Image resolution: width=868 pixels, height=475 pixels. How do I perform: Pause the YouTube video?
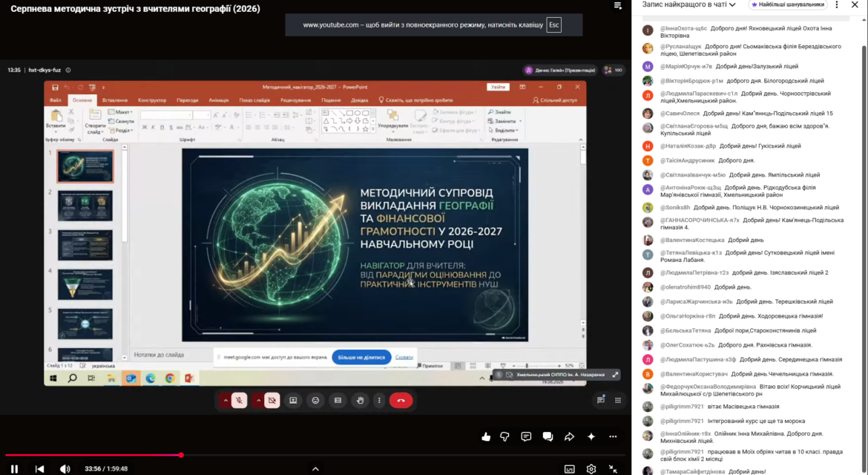pos(14,469)
